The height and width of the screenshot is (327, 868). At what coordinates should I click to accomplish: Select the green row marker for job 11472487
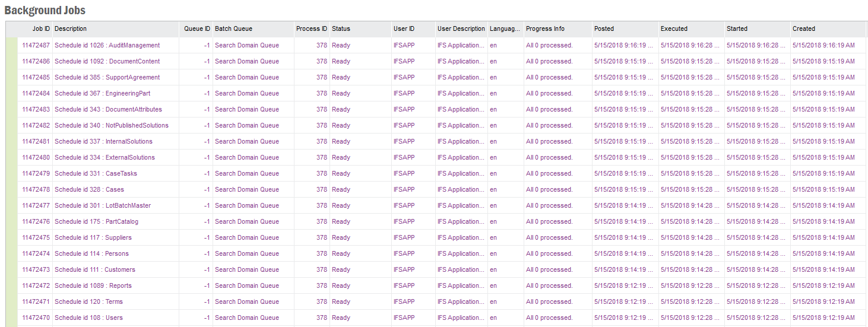[x=11, y=45]
